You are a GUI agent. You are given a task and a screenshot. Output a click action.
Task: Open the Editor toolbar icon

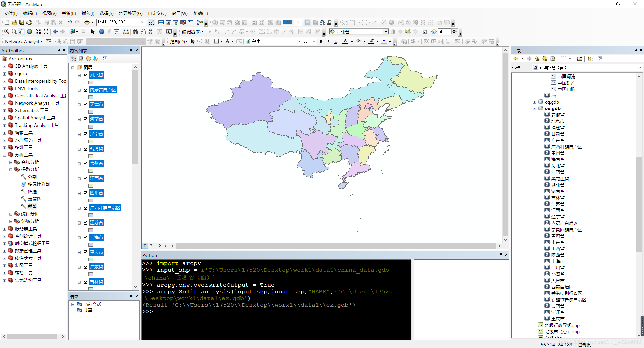152,22
